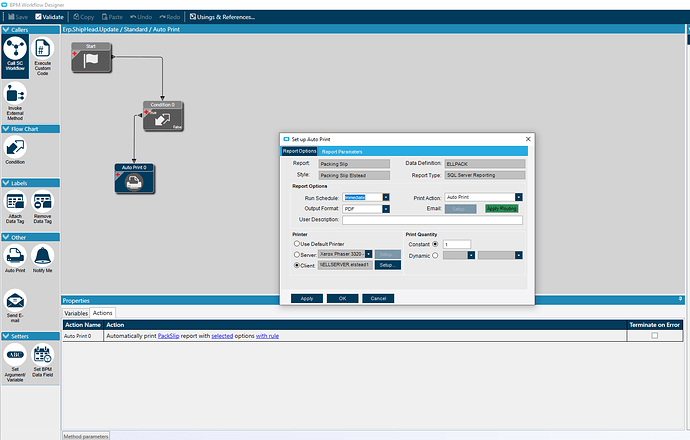The image size is (690, 440).
Task: Switch to the Report Parameters tab
Action: tap(342, 152)
